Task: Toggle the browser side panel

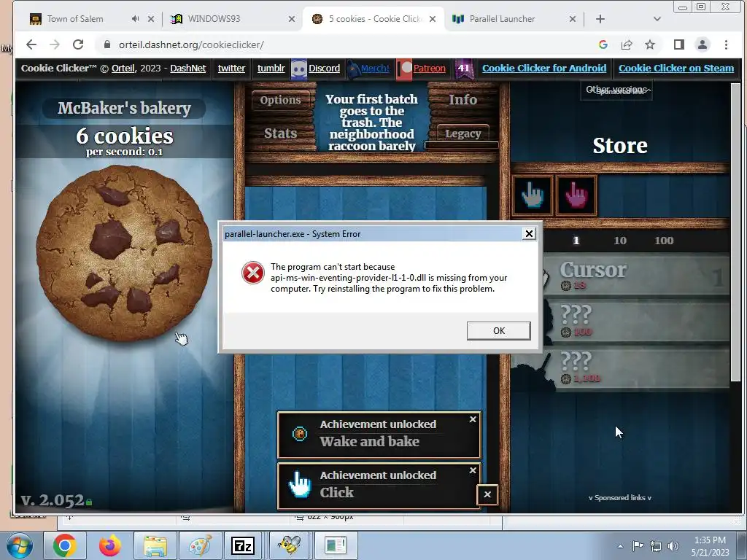Action: pyautogui.click(x=679, y=44)
